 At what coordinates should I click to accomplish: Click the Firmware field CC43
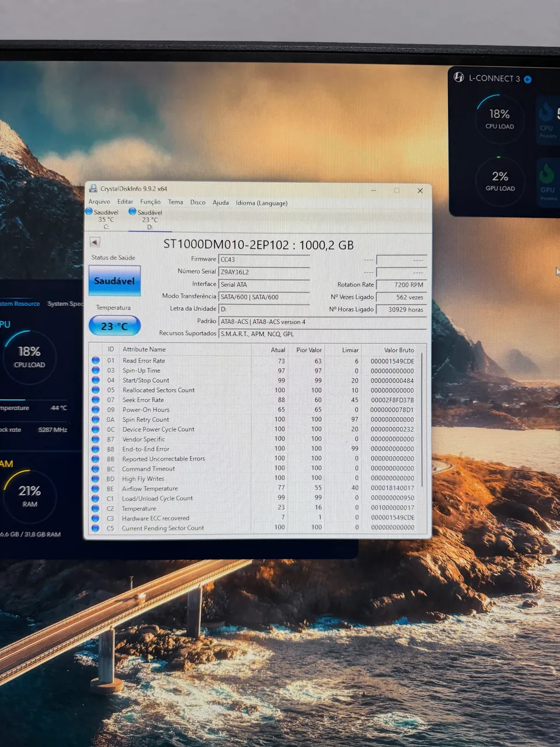click(264, 260)
